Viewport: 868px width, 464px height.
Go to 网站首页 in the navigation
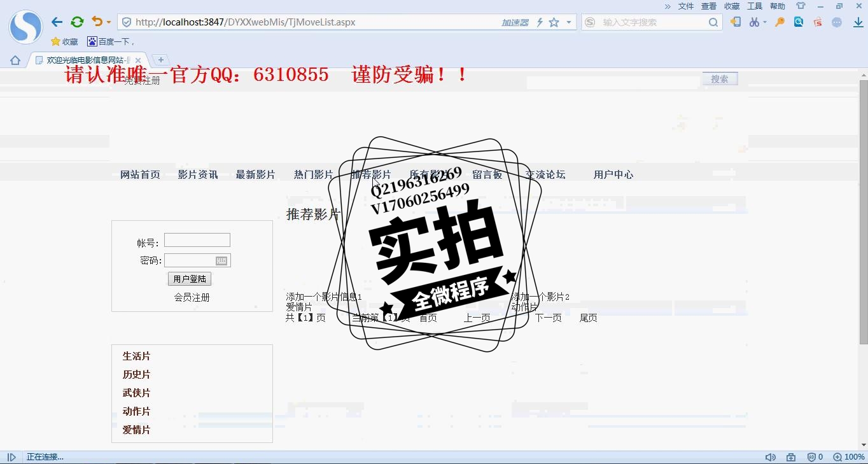[140, 174]
